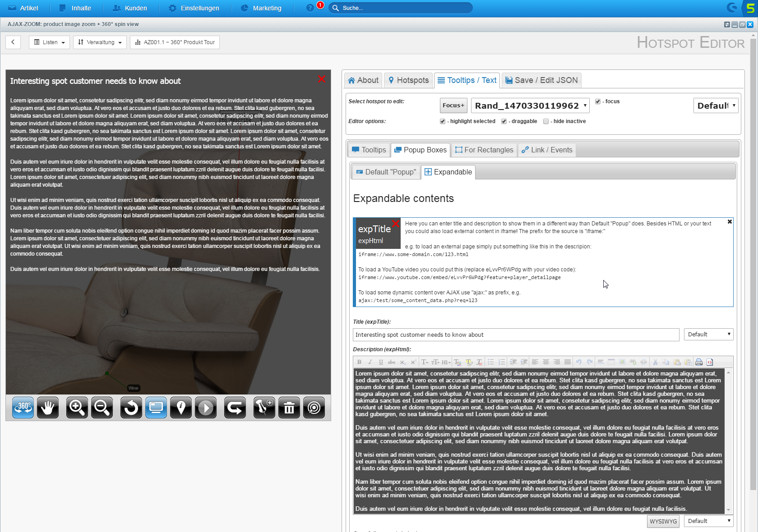Click the help question mark icon
This screenshot has height=532, width=758.
pos(310,8)
